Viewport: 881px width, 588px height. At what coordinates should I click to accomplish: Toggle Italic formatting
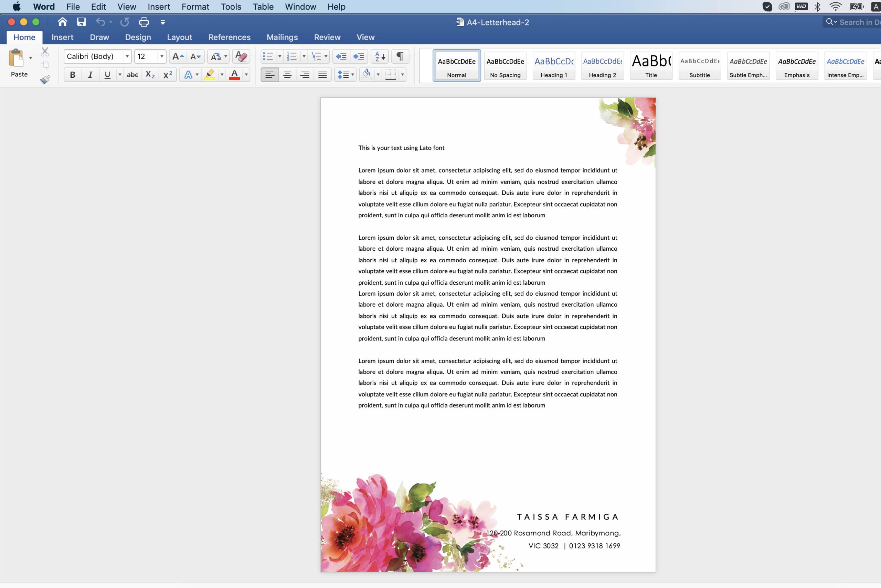pyautogui.click(x=90, y=75)
